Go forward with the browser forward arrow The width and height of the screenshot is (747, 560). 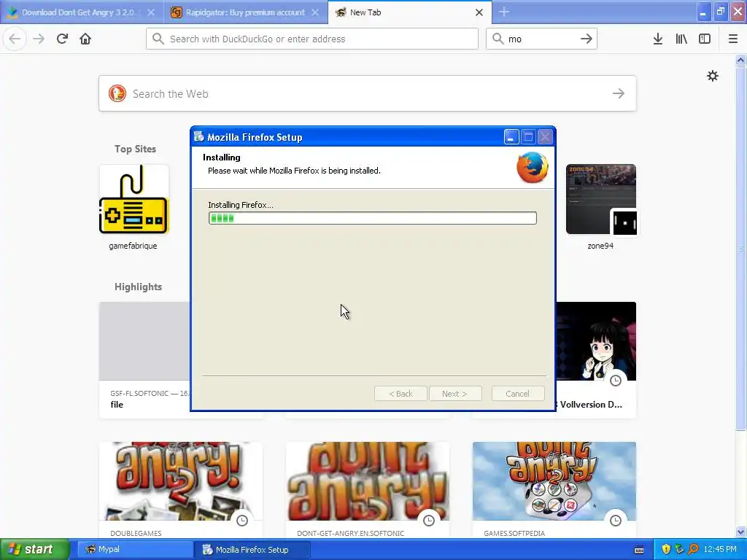[x=39, y=39]
